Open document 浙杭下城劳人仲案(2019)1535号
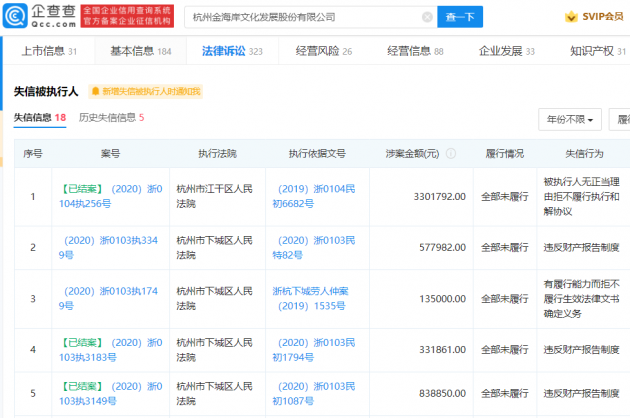 coord(311,298)
